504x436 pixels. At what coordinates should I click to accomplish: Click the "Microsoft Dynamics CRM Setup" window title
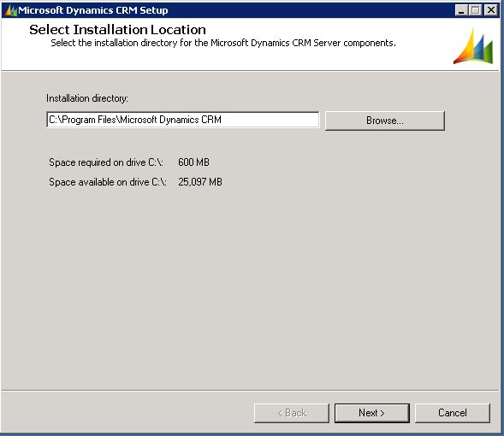pyautogui.click(x=93, y=10)
